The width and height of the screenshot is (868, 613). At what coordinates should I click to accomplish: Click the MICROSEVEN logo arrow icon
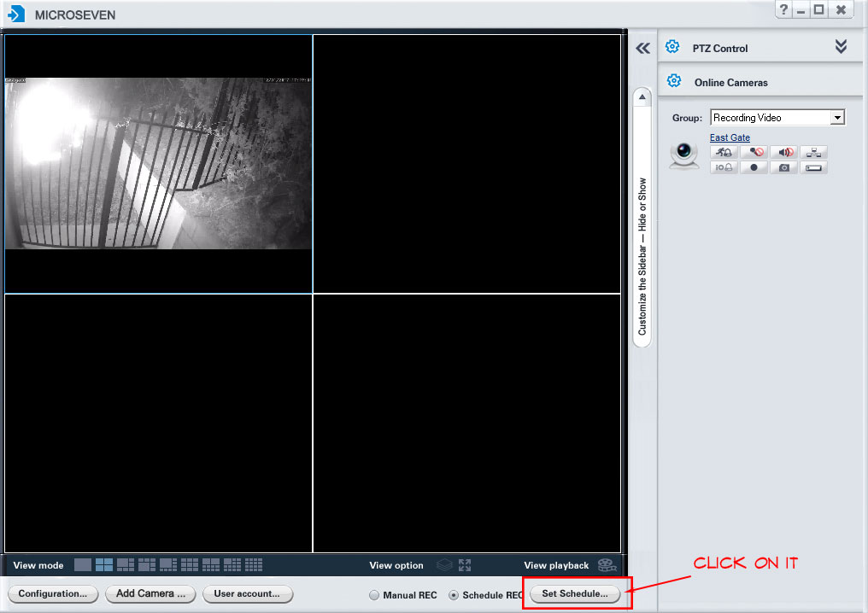[x=16, y=14]
